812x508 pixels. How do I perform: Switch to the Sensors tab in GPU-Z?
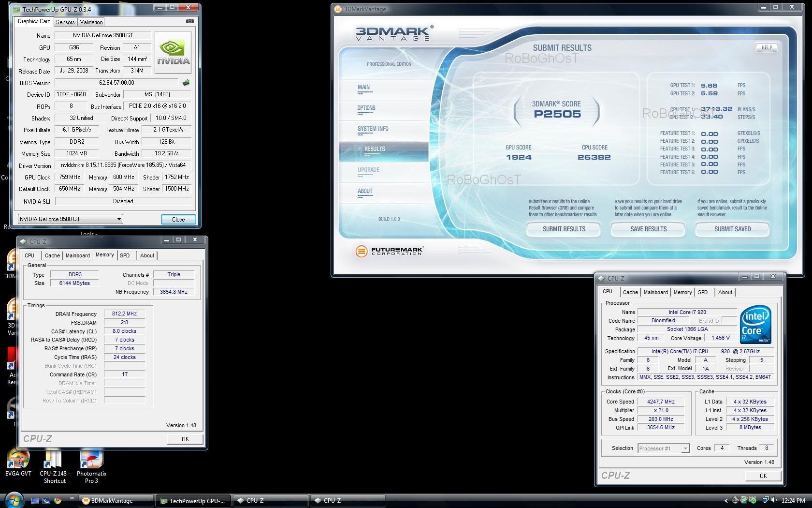(65, 22)
